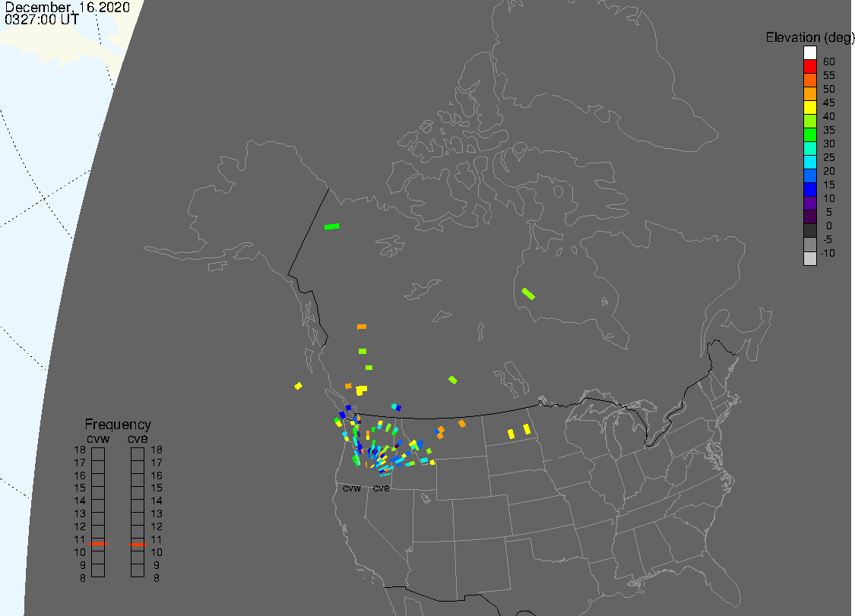Click the white swatch atop the elevation legend
The image size is (855, 616).
[809, 53]
